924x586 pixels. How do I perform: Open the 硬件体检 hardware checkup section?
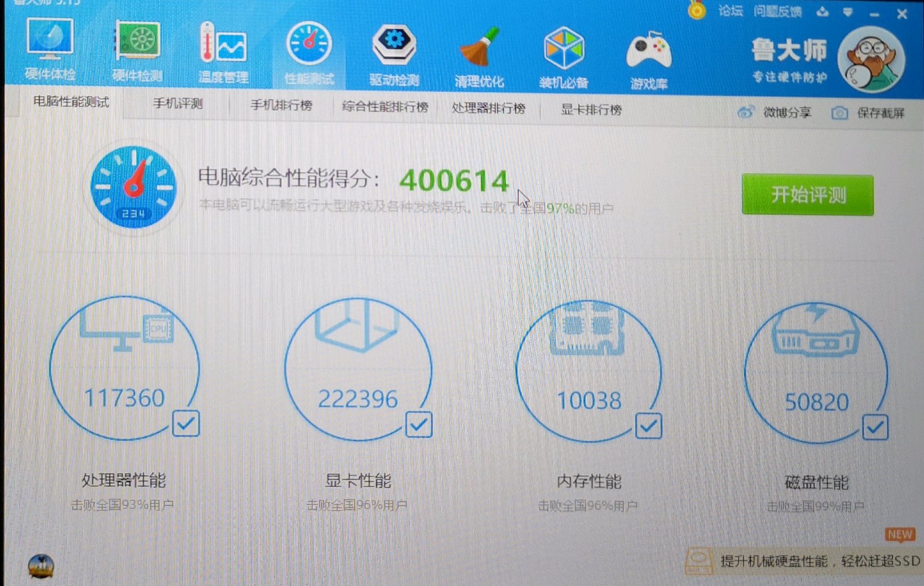point(50,49)
